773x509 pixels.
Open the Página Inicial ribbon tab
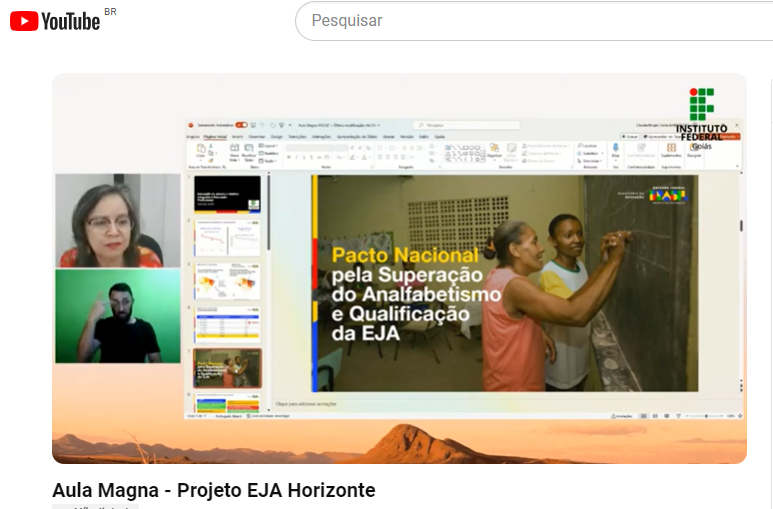215,136
